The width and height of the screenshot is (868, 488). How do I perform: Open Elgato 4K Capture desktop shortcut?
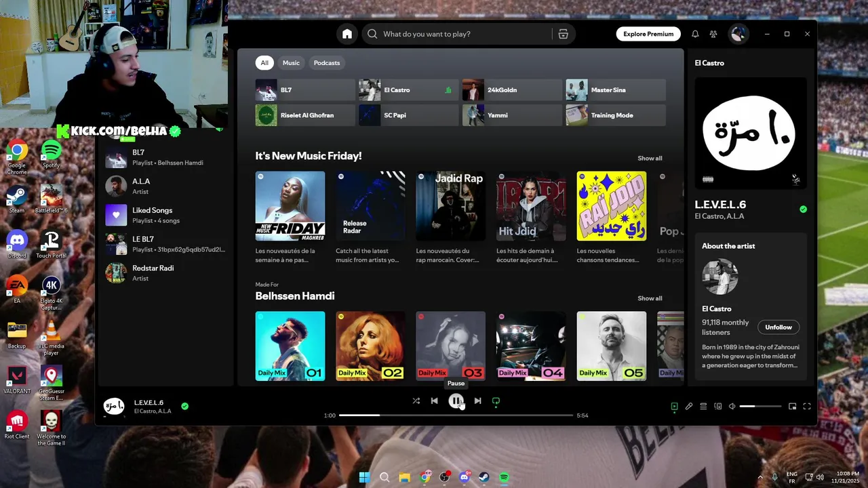tap(52, 293)
